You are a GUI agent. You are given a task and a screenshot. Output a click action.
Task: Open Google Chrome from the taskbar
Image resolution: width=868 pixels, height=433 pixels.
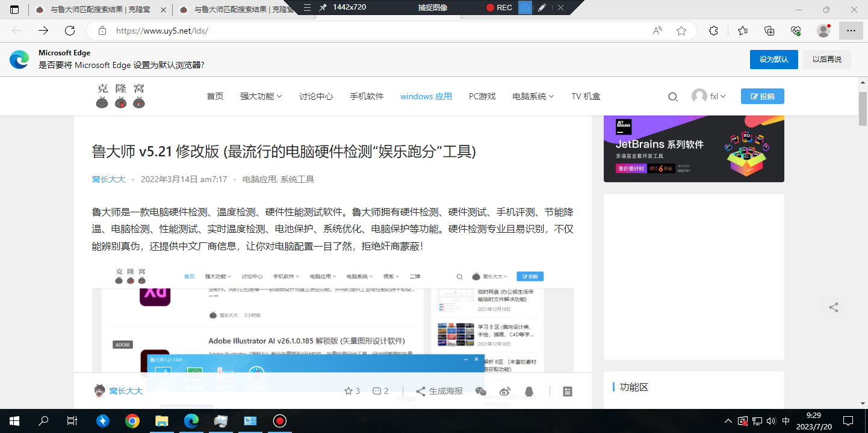pyautogui.click(x=132, y=420)
